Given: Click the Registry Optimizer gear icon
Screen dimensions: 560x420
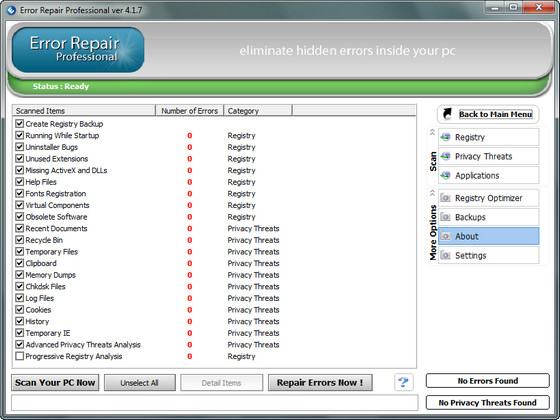Looking at the screenshot, I should (445, 198).
